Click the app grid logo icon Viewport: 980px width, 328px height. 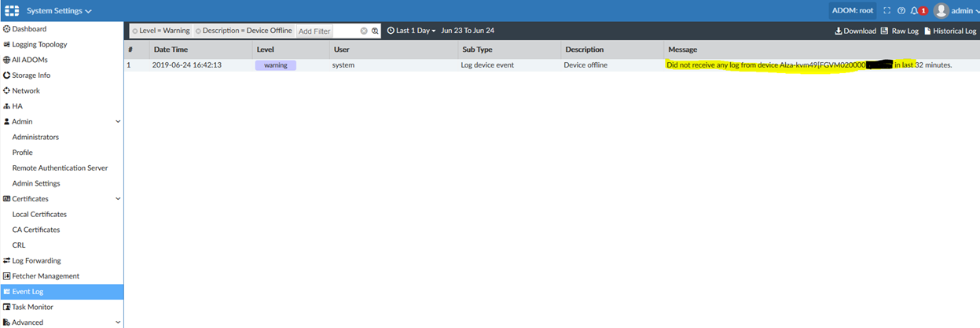pyautogui.click(x=12, y=11)
